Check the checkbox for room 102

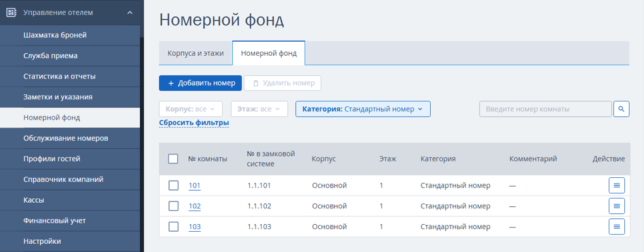[173, 206]
